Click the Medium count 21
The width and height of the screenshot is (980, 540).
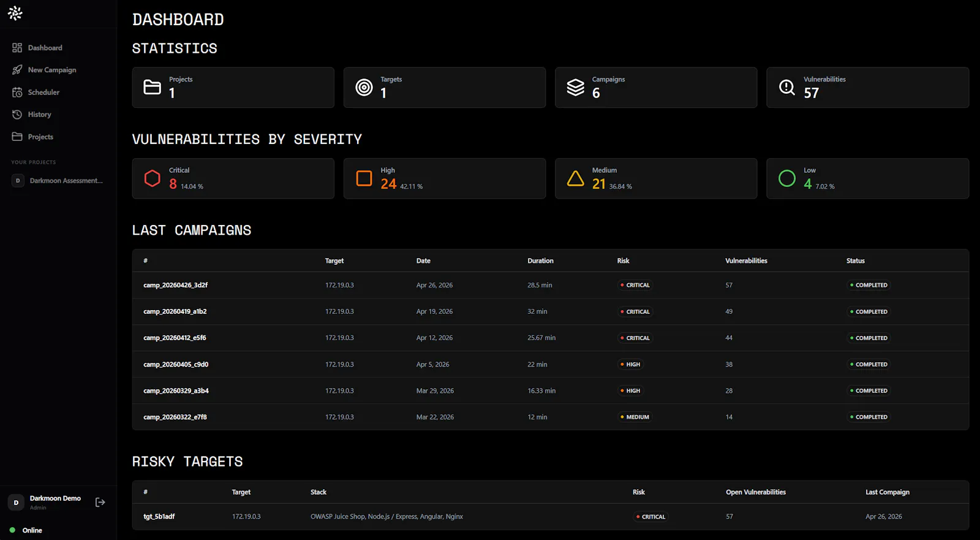599,184
